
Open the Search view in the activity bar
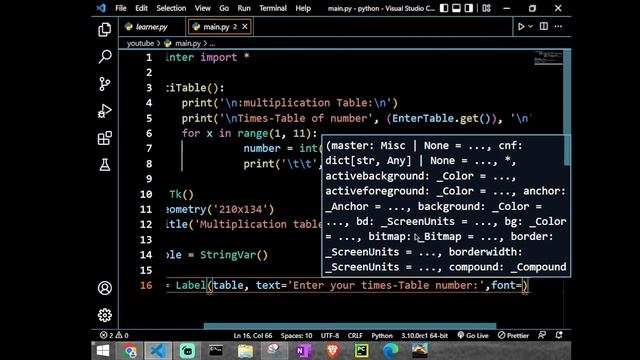point(104,56)
